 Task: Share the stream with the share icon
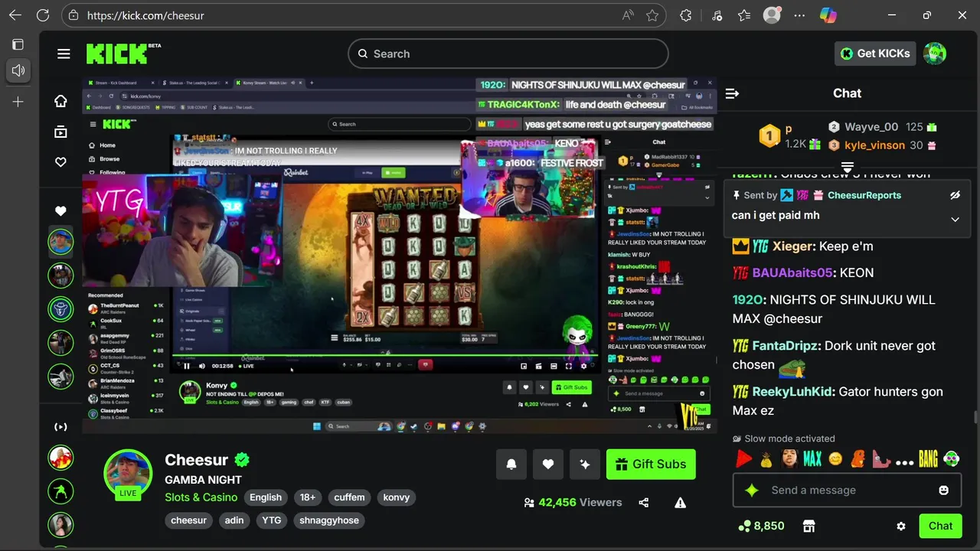(644, 503)
